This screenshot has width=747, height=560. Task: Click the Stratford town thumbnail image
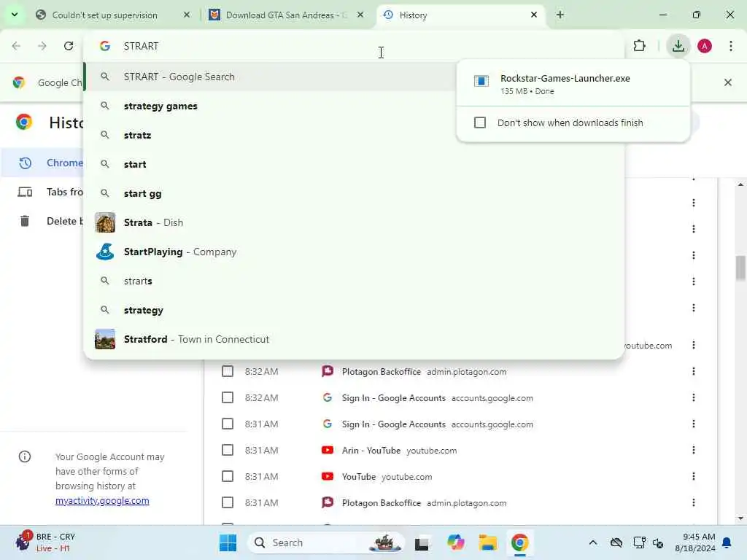[x=105, y=339]
